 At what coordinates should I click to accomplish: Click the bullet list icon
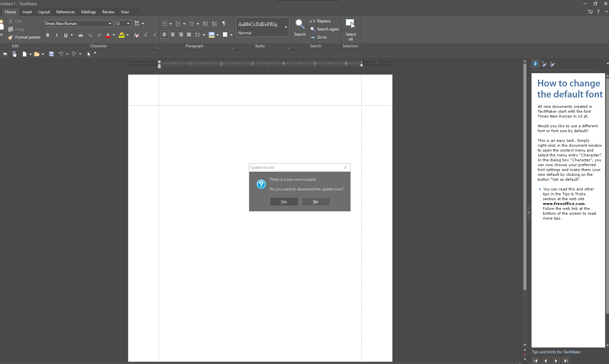165,24
